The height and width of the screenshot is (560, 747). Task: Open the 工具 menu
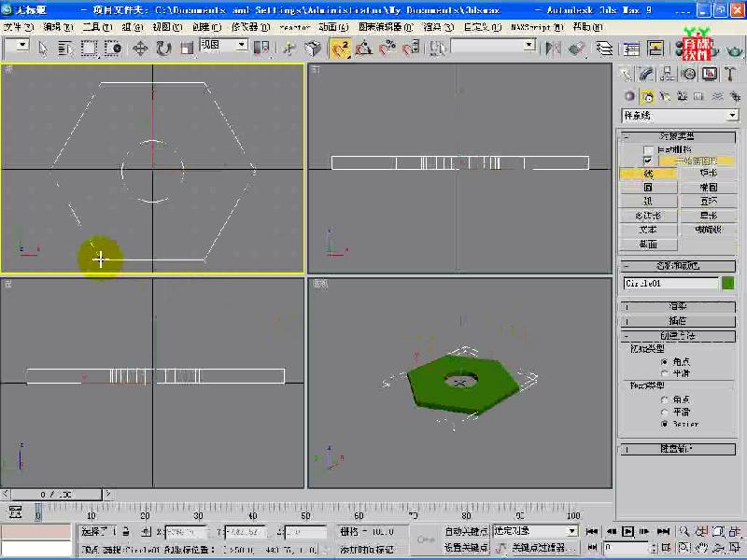coord(98,27)
